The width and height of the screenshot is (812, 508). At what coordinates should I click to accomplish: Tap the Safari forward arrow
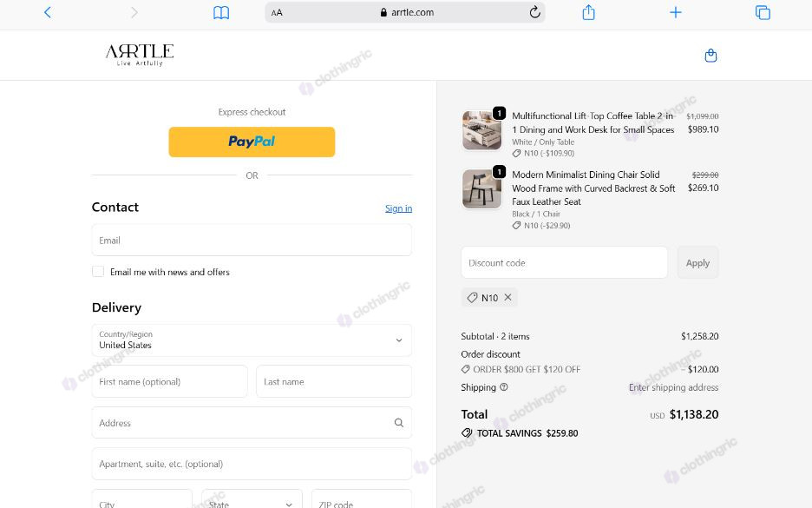[x=134, y=12]
